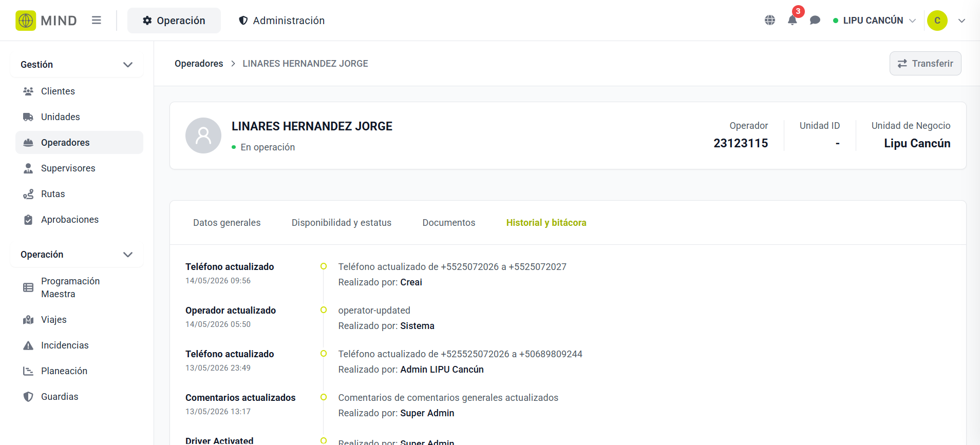Click 'En operación' status text
Screen dimensions: 980x445
coord(268,147)
